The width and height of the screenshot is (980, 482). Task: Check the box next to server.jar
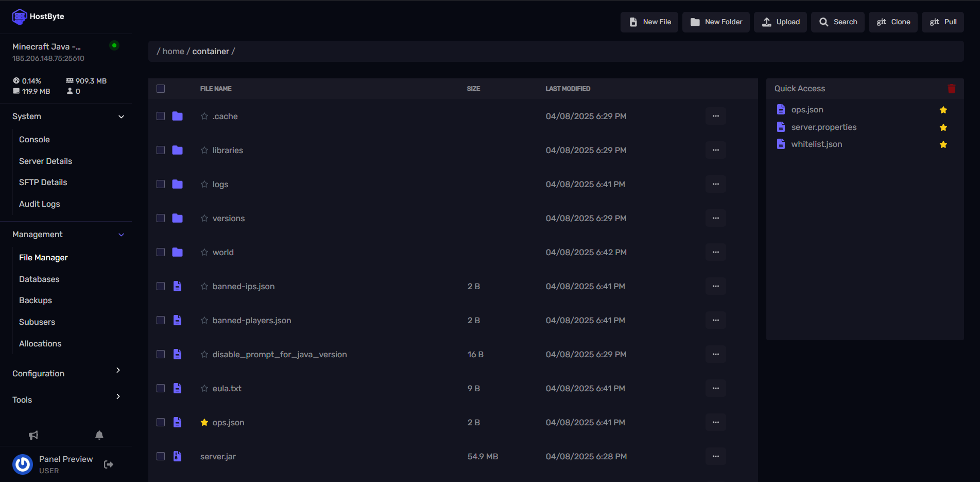[161, 456]
